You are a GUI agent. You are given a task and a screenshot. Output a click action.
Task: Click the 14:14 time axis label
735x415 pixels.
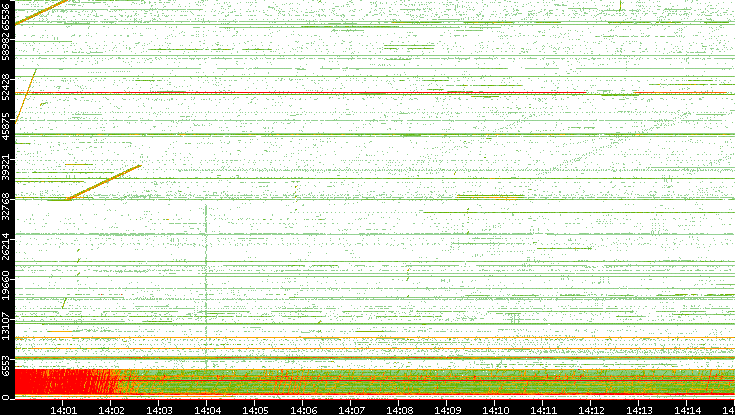point(687,408)
